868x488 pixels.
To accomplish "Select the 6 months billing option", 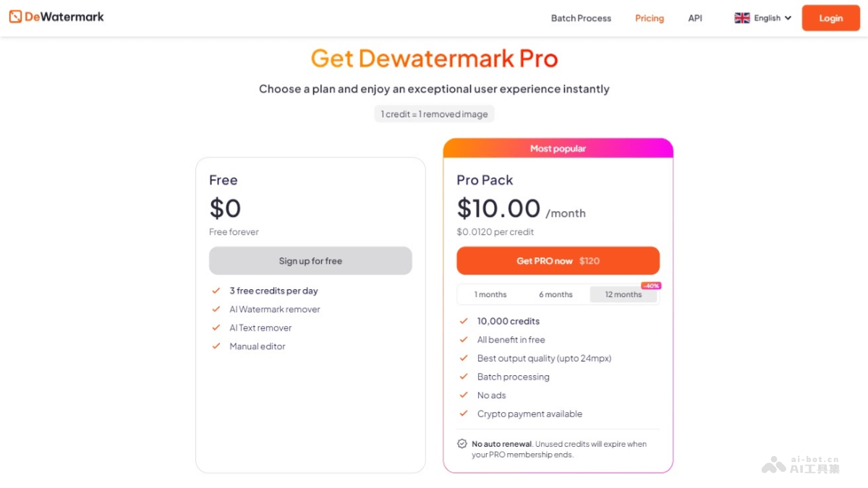I will click(x=556, y=294).
